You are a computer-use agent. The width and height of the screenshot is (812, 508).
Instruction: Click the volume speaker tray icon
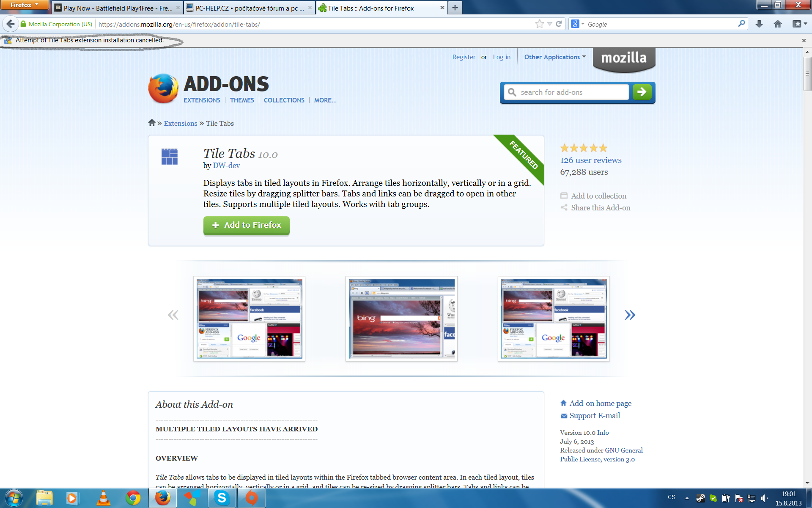(x=764, y=498)
